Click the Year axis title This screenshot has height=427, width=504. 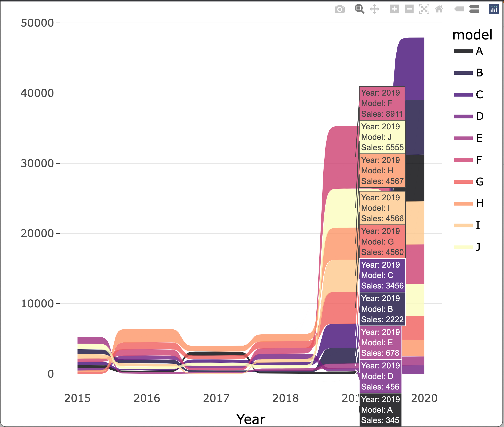click(x=251, y=419)
